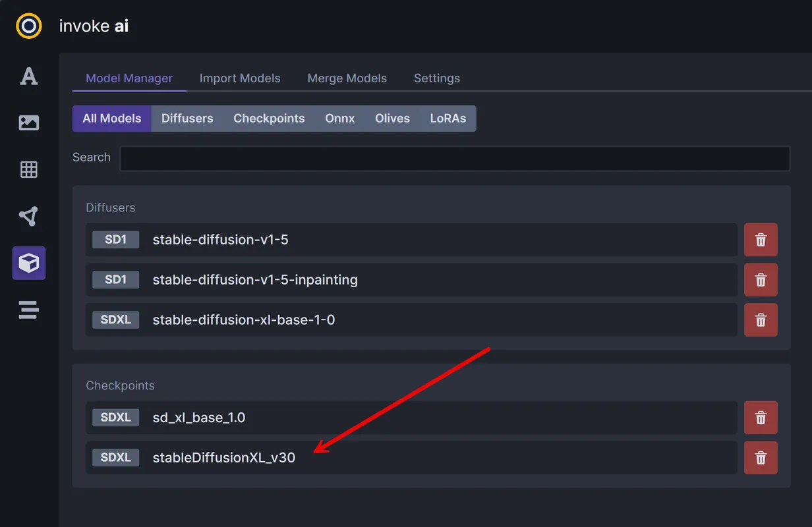This screenshot has height=527, width=812.
Task: Select stable-diffusion-v1-5 model row
Action: [411, 240]
